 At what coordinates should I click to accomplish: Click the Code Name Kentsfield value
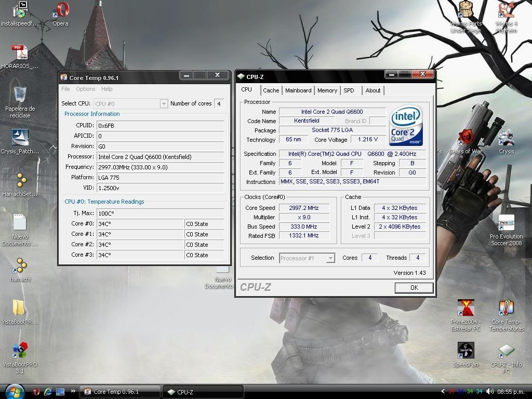point(307,121)
